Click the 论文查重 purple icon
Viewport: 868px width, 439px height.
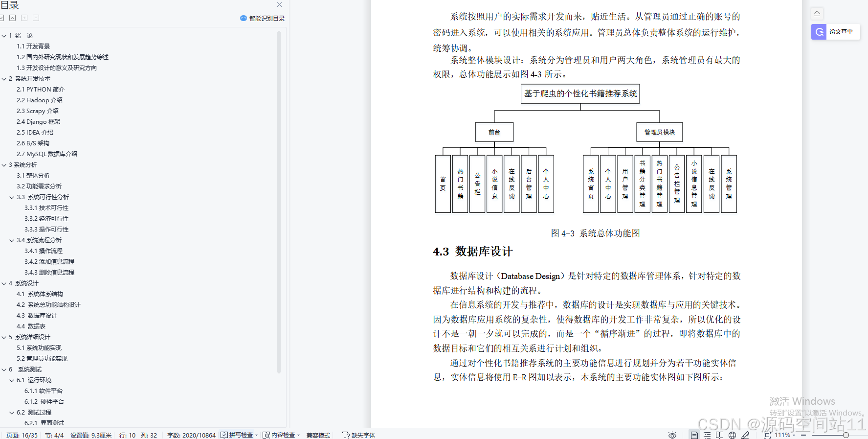pyautogui.click(x=819, y=32)
